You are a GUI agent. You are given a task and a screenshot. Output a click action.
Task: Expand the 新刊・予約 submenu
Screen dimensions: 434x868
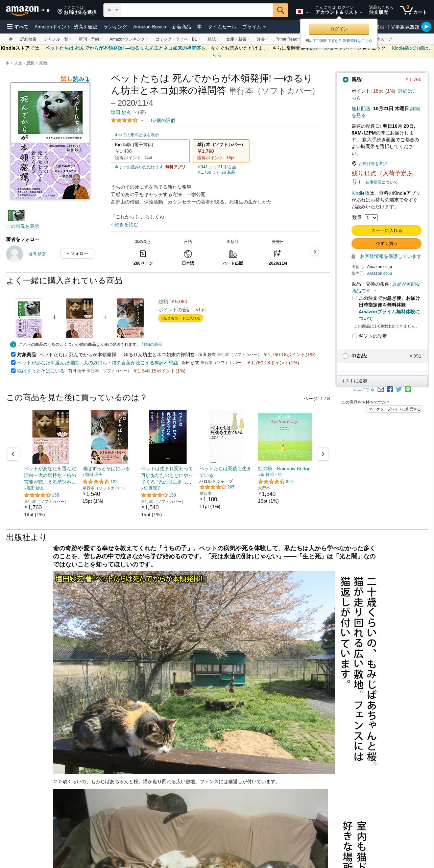90,39
